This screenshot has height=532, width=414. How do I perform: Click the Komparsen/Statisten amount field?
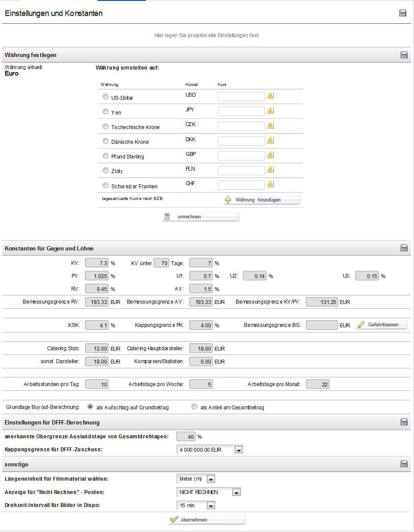[201, 361]
